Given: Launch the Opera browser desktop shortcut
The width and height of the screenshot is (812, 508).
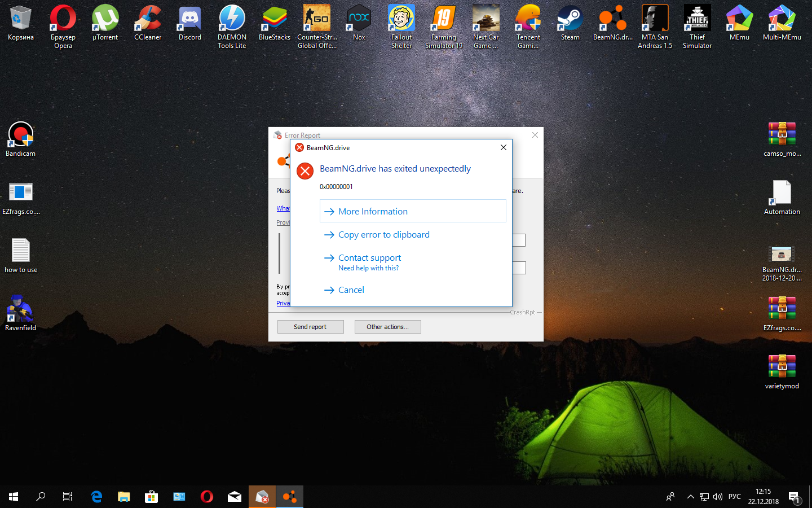Looking at the screenshot, I should (x=63, y=26).
